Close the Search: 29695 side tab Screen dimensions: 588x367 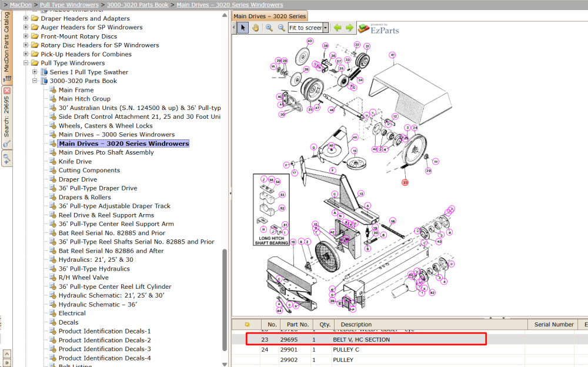(x=6, y=91)
